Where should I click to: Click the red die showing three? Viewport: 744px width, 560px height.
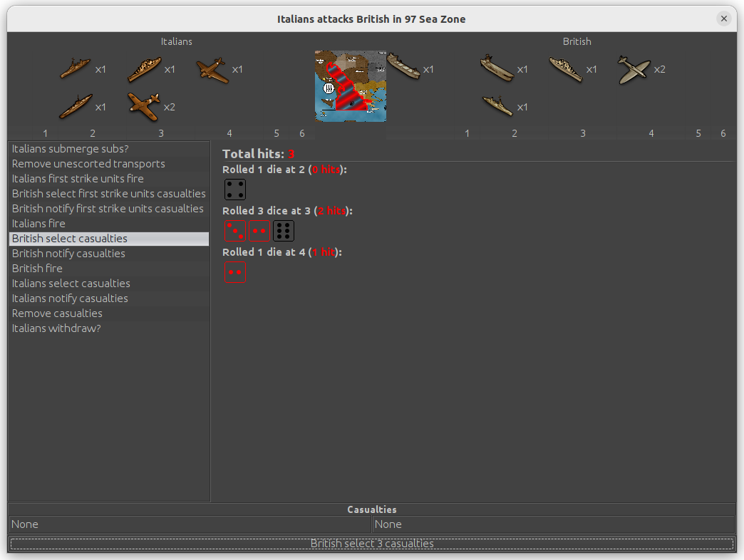click(235, 231)
